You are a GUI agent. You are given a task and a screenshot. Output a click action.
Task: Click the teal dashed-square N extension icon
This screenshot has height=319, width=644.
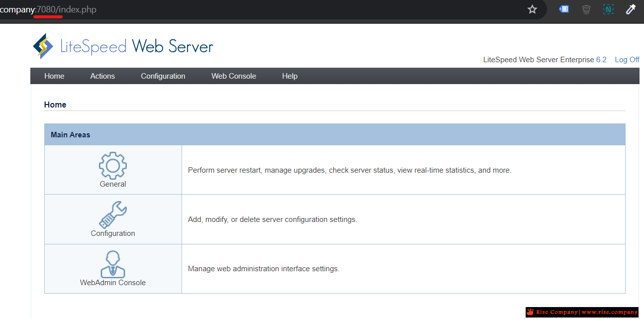click(608, 9)
